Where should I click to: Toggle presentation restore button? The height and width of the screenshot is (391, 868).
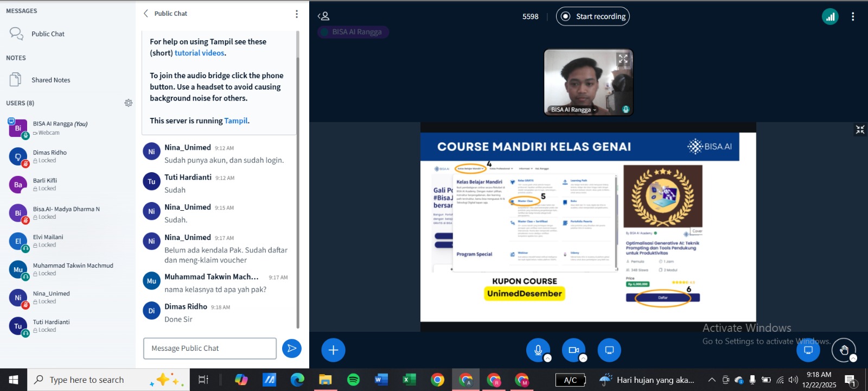808,350
